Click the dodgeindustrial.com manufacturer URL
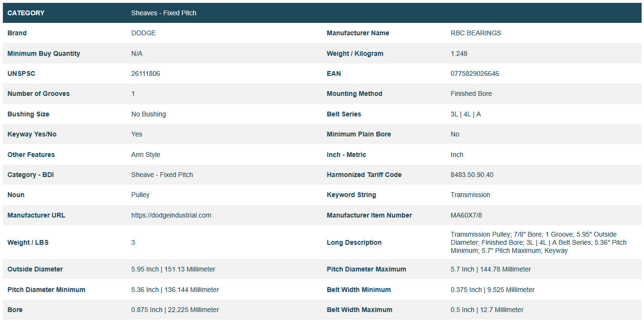 171,215
